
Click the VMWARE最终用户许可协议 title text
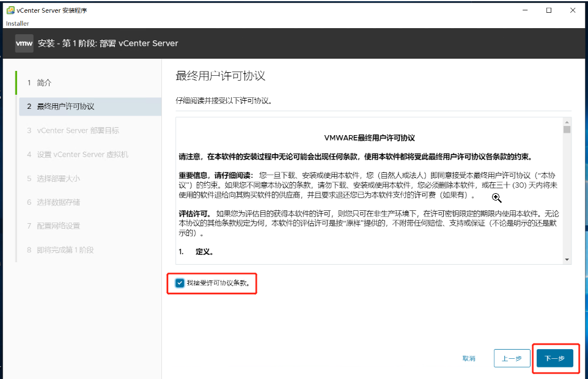tap(369, 138)
